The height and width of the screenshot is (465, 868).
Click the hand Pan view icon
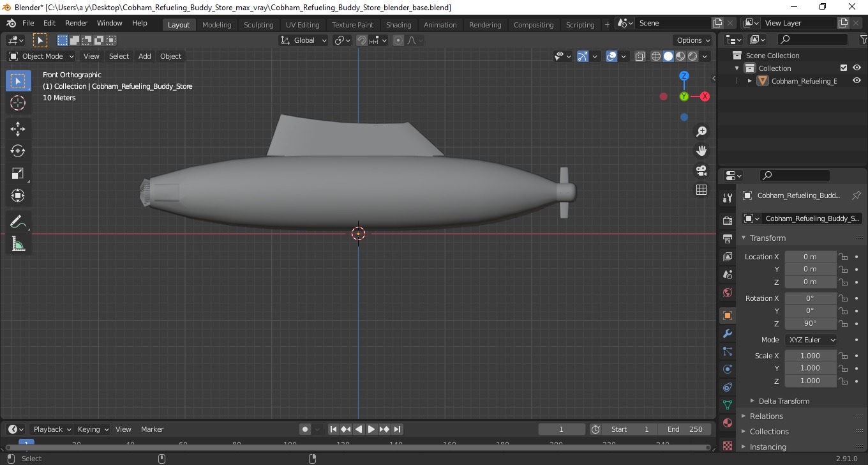701,151
